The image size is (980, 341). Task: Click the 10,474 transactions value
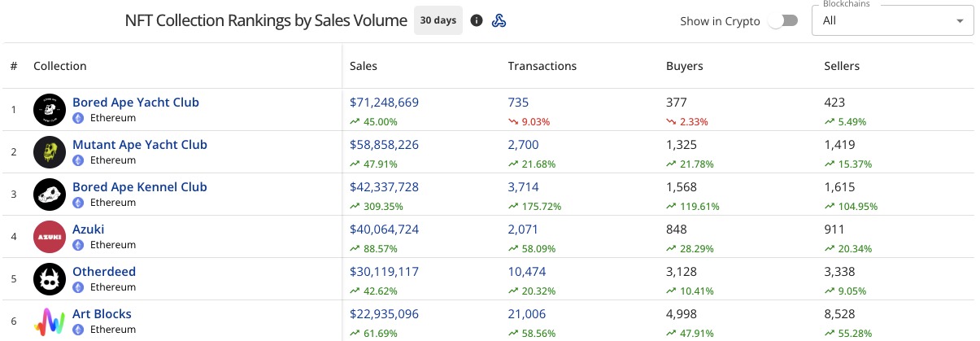pyautogui.click(x=526, y=272)
